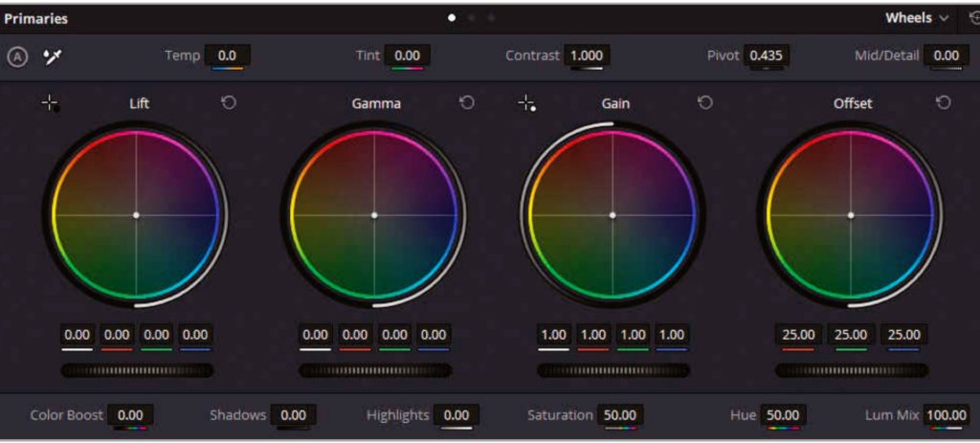Click center point of Gamma wheel
Viewport: 980px width, 443px height.
point(374,215)
